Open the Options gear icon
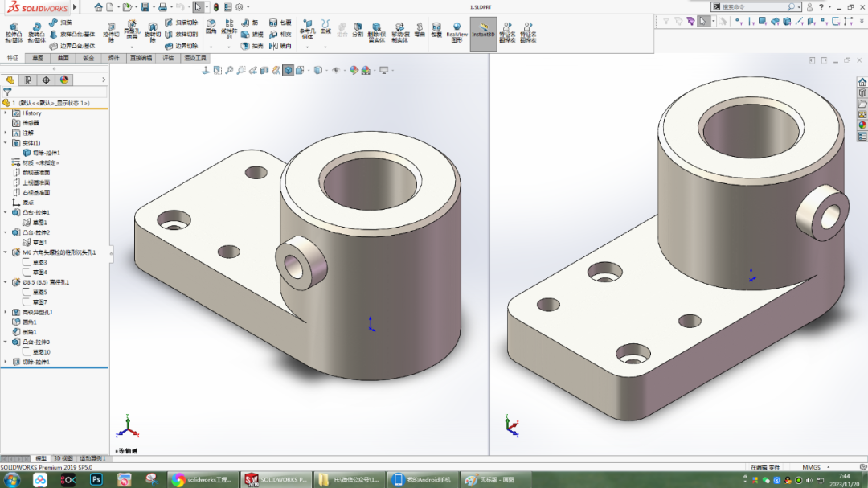The width and height of the screenshot is (868, 488). point(240,7)
